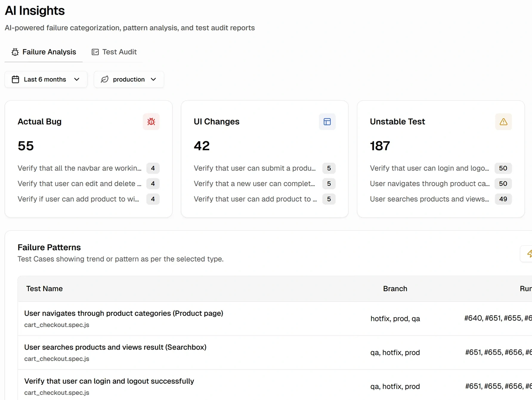Screen dimensions: 532x400
Task: Click the Failure Patterns section heading
Action: [49, 247]
